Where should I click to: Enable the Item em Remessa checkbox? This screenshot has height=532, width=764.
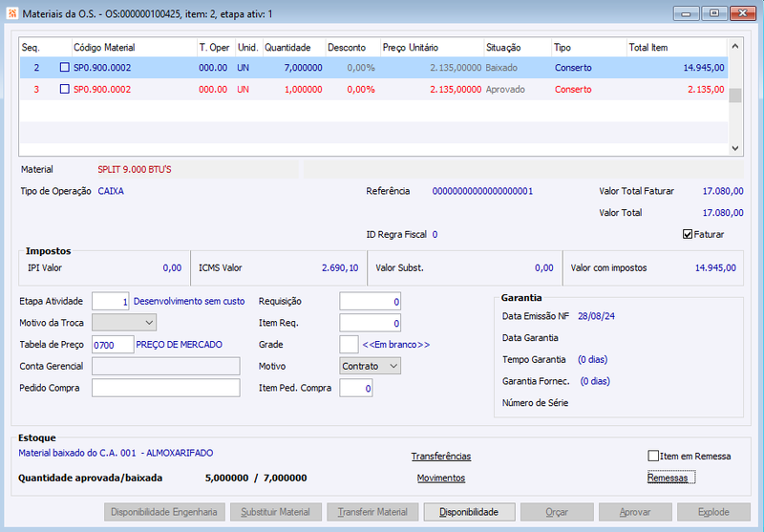[x=653, y=456]
